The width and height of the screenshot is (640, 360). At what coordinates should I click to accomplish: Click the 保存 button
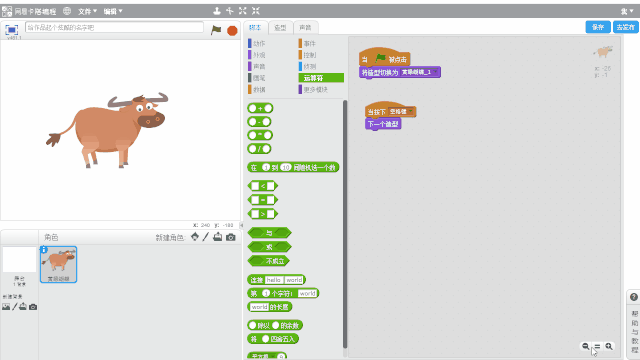(x=598, y=27)
